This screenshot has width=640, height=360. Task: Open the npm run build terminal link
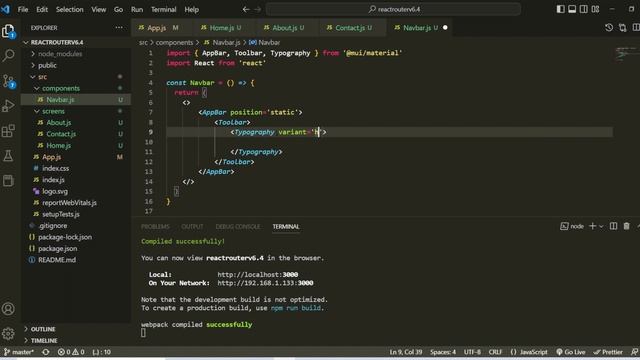pos(296,308)
